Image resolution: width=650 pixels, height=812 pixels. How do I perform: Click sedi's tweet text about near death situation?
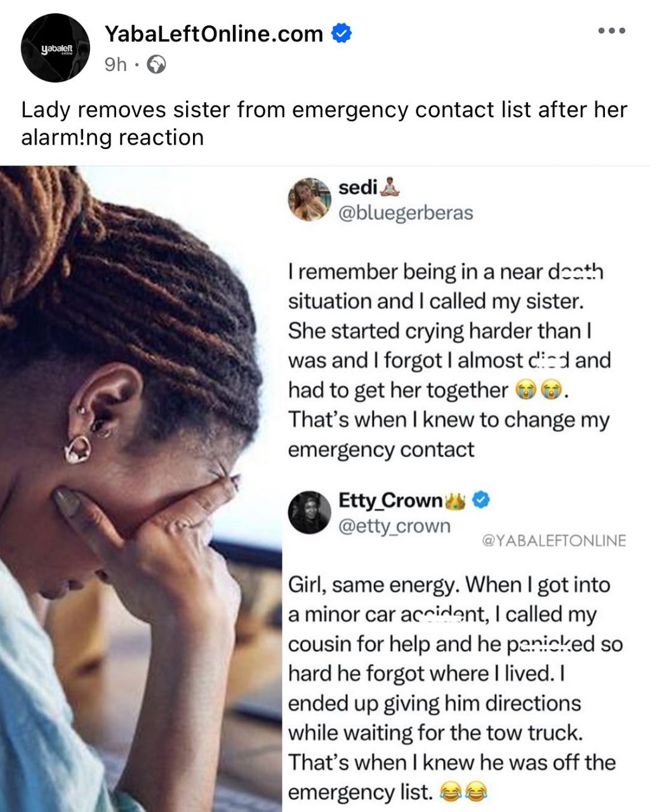(x=449, y=360)
